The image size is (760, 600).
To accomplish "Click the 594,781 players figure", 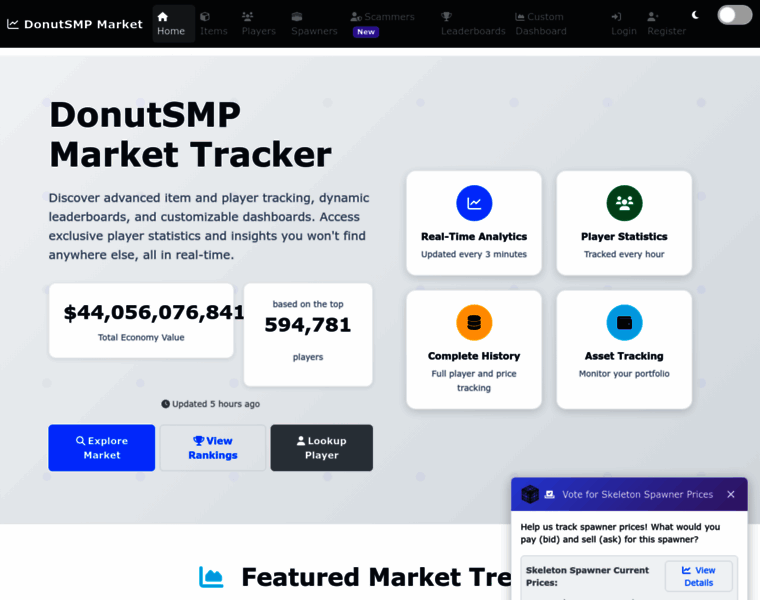I will [x=308, y=325].
